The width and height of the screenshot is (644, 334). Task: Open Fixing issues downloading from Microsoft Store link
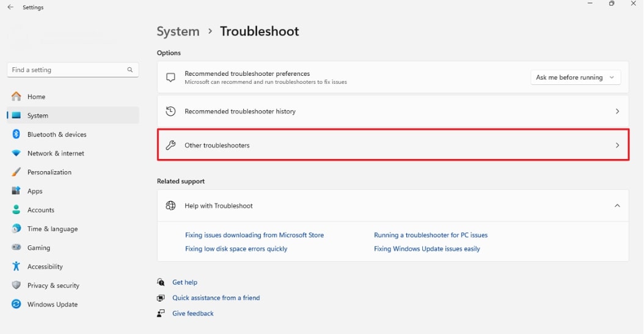click(x=254, y=236)
